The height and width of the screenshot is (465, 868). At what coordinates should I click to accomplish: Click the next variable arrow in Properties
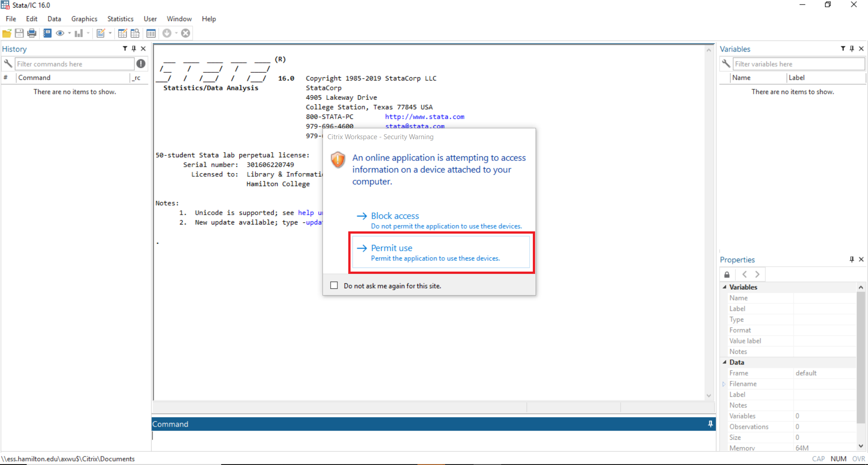pyautogui.click(x=758, y=274)
